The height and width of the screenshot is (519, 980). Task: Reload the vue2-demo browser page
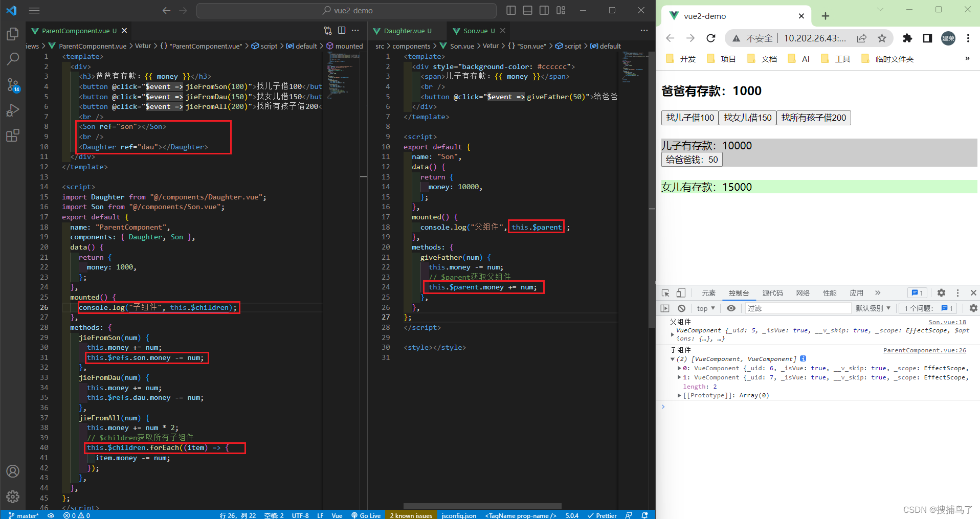711,38
